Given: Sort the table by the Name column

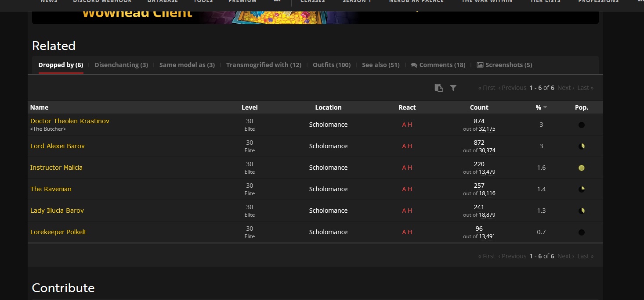Looking at the screenshot, I should tap(40, 107).
